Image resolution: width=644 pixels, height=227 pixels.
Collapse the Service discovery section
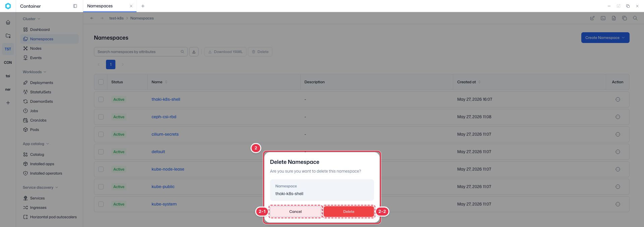(x=41, y=187)
